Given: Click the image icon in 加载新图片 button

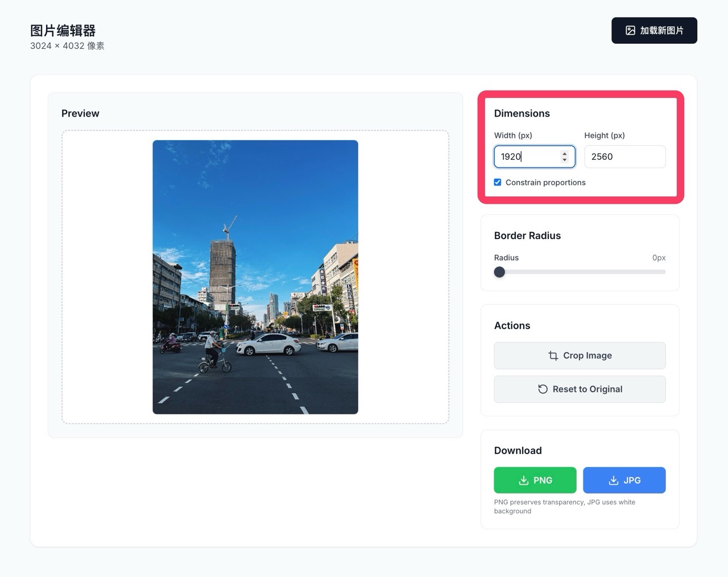Looking at the screenshot, I should [630, 31].
